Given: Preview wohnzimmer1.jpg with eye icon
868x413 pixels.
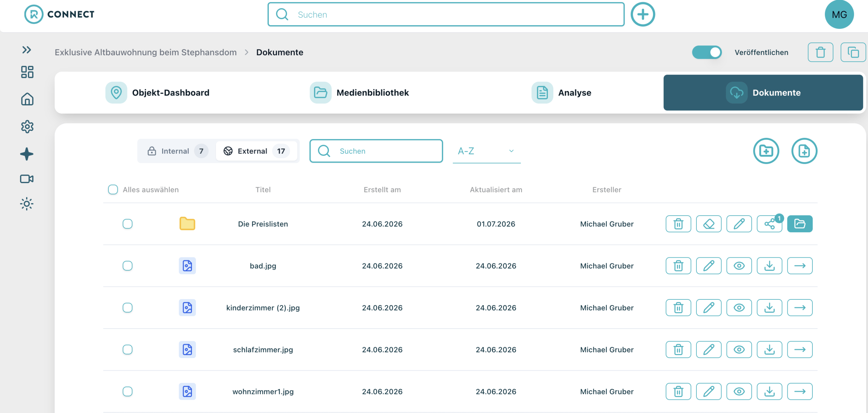Looking at the screenshot, I should coord(739,392).
